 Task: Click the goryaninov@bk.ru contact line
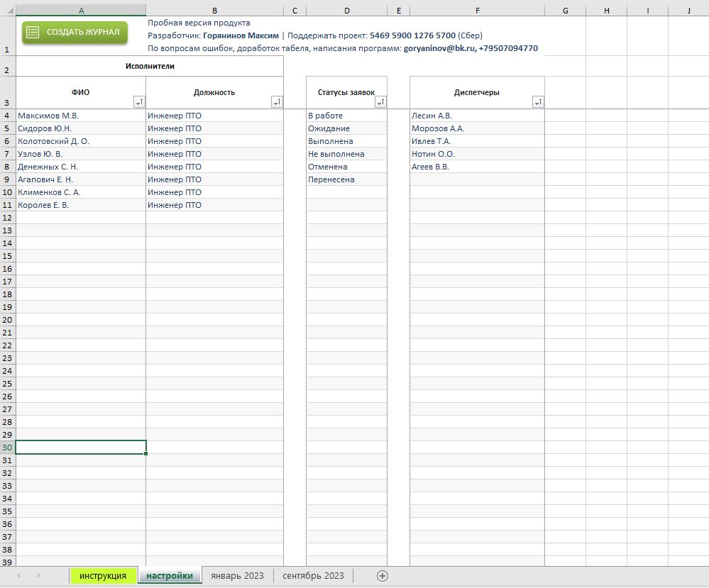343,48
